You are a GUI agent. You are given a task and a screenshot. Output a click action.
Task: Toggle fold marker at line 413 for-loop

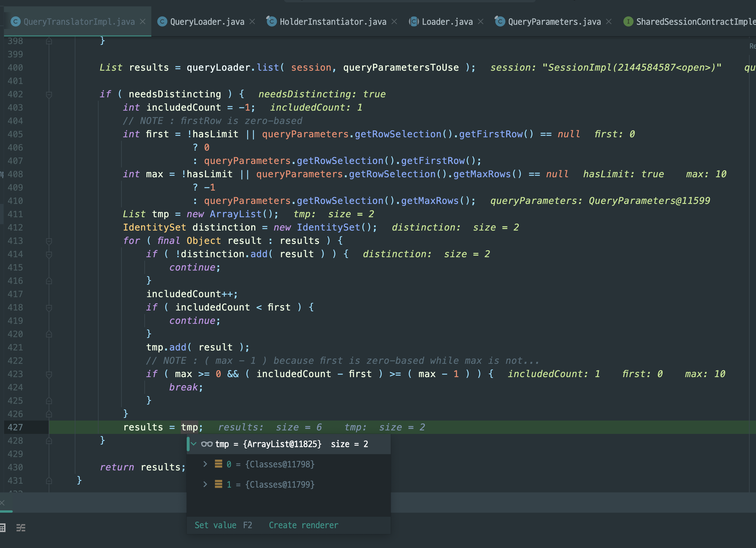pos(49,241)
